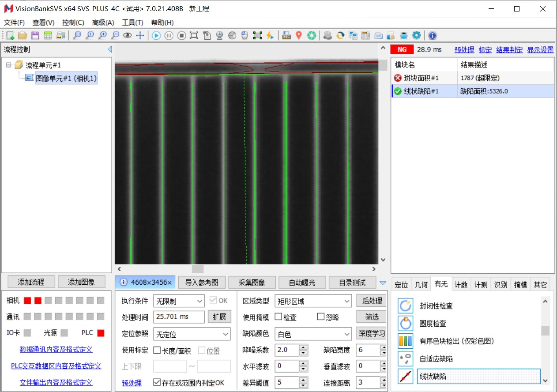Click the pause button in the toolbar
This screenshot has height=392, width=557.
169,36
